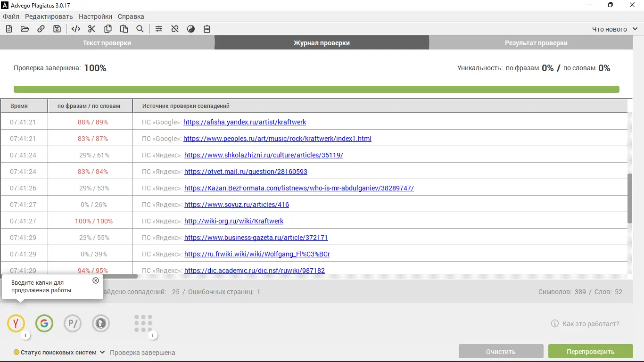Click the '07:41:26' time cell
Viewport: 644px width, 362px height.
23,188
